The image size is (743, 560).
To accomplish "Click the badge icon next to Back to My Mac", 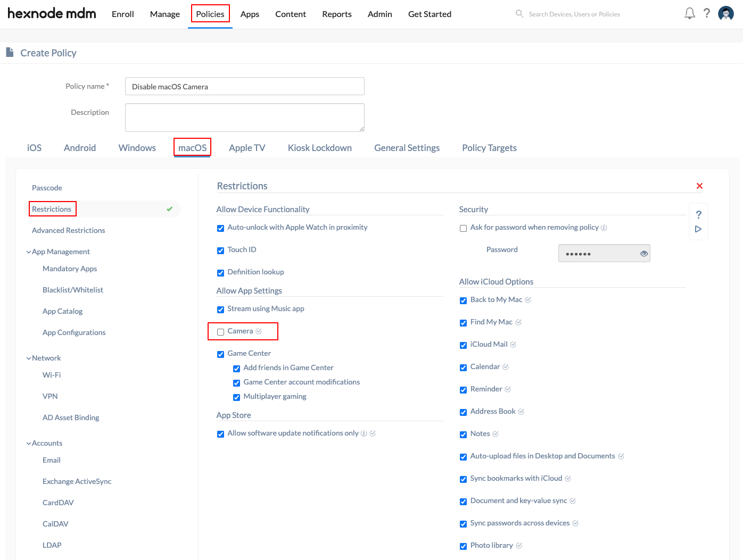I will tap(528, 300).
